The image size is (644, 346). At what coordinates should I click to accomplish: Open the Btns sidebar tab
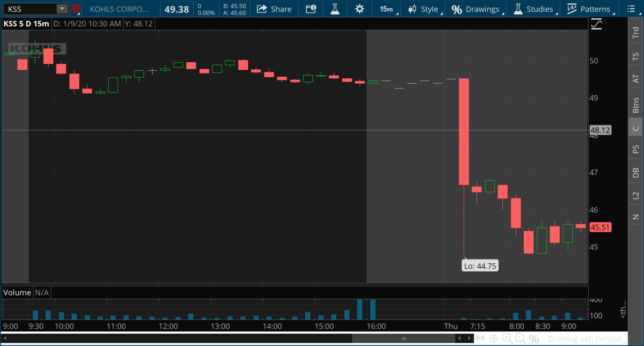point(636,105)
